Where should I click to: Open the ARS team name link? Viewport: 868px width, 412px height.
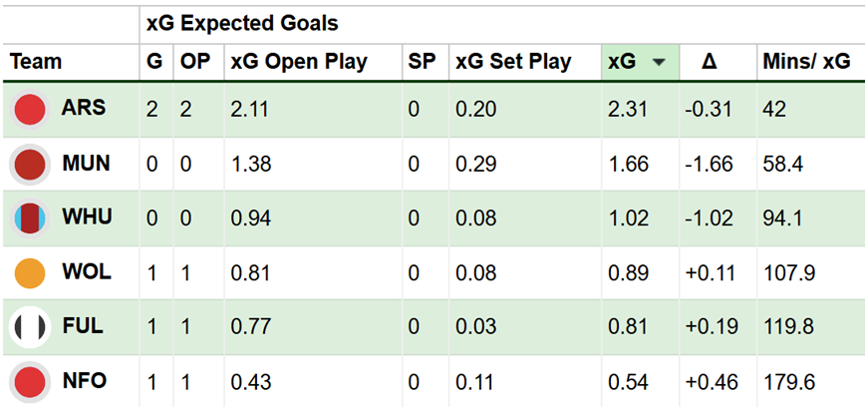point(83,109)
